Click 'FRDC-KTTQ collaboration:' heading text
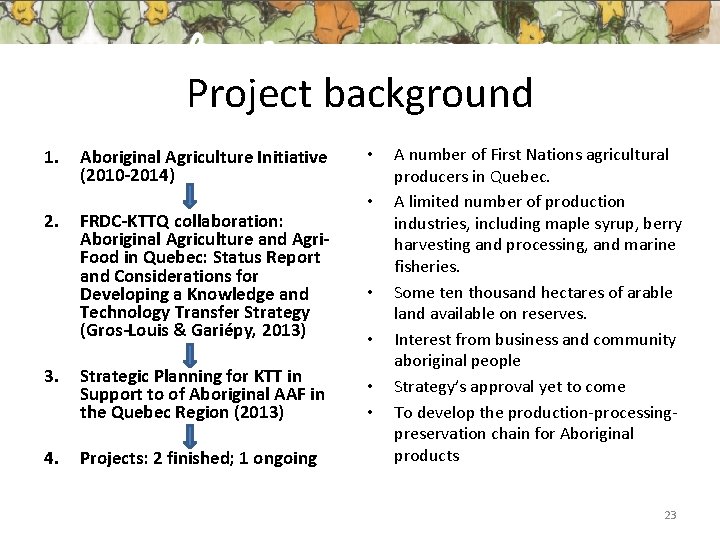 (181, 221)
